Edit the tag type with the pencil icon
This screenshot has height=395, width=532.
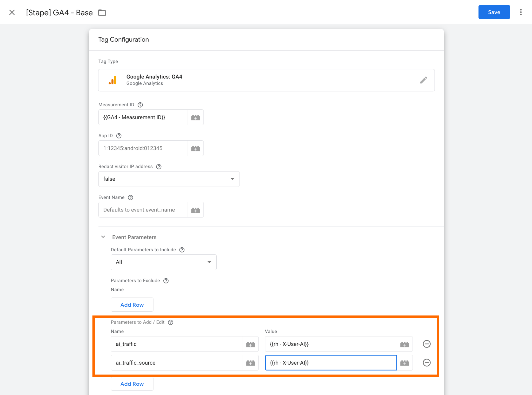(x=423, y=80)
